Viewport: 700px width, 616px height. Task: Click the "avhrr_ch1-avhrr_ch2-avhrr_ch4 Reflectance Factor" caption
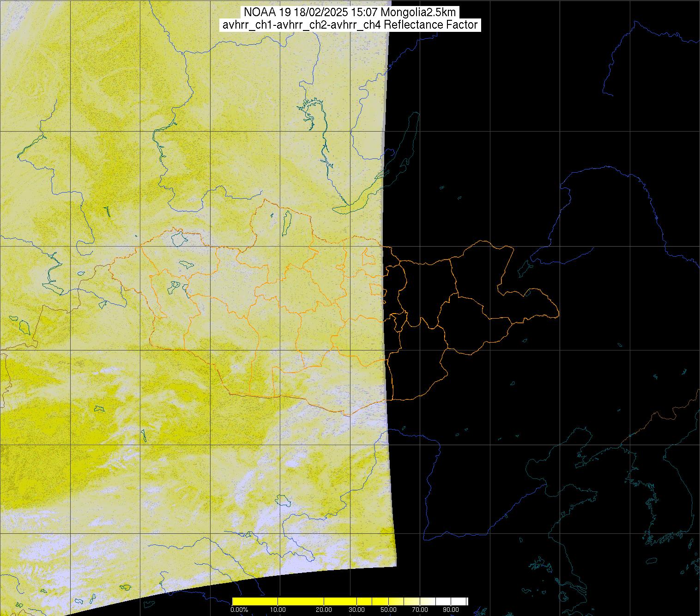click(x=350, y=25)
